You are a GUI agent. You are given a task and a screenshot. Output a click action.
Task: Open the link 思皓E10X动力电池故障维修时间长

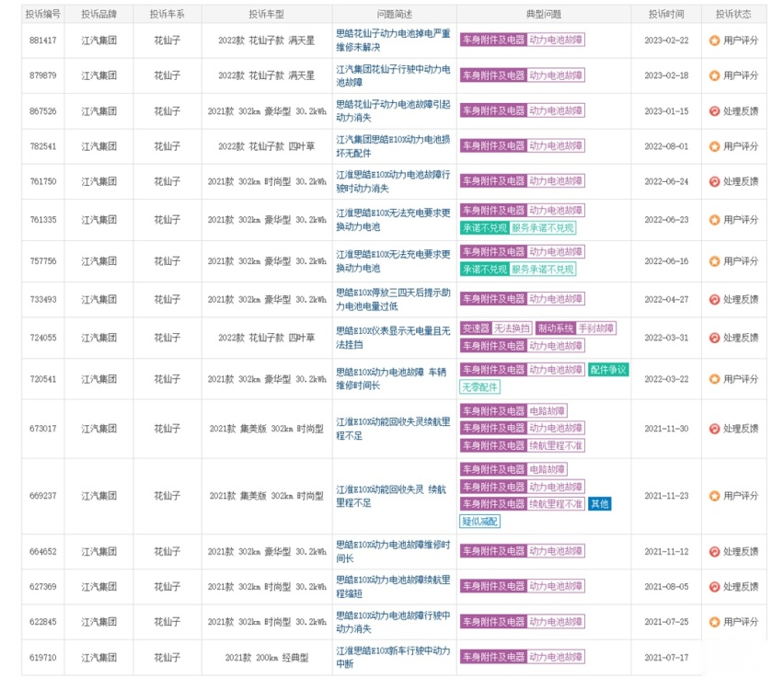pos(393,551)
